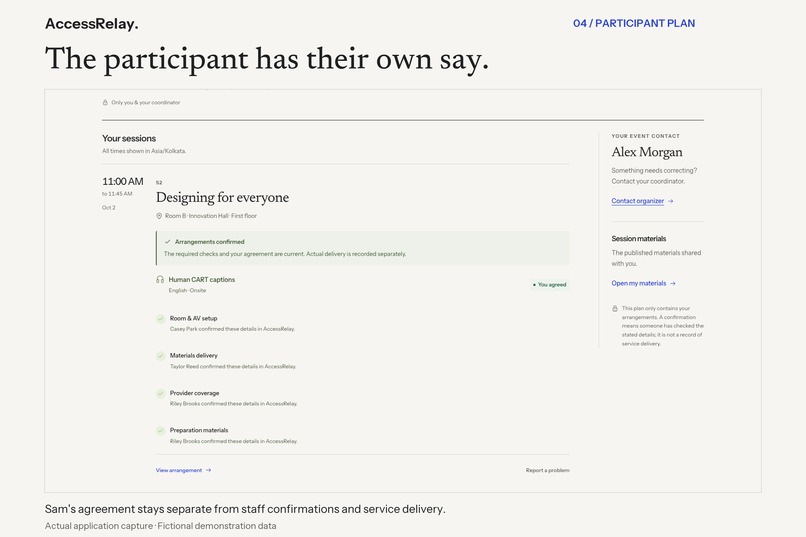Click the green check icon for Preparation materials
Screen dimensions: 806x537
(160, 430)
